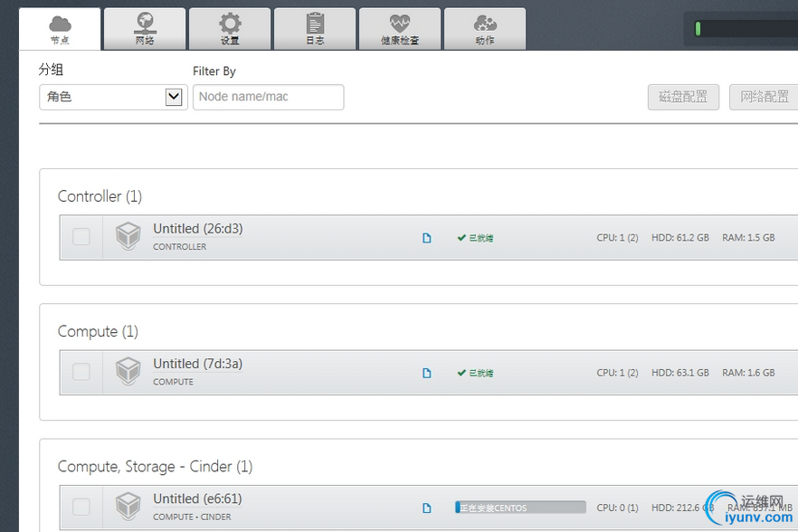
Task: Click RAM: 1.5 GB on controller node
Action: (x=748, y=238)
